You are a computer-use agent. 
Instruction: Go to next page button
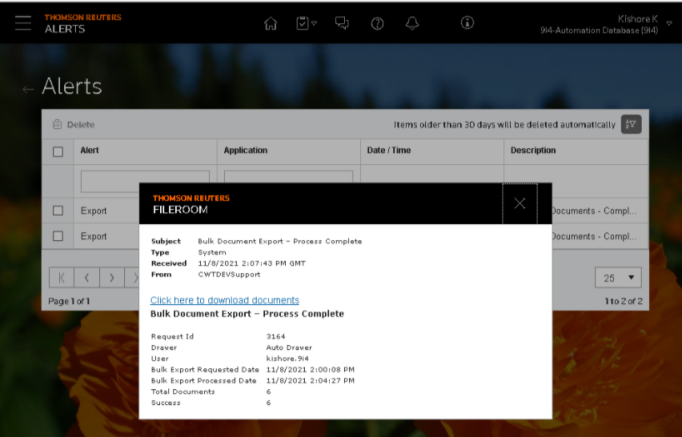point(112,278)
